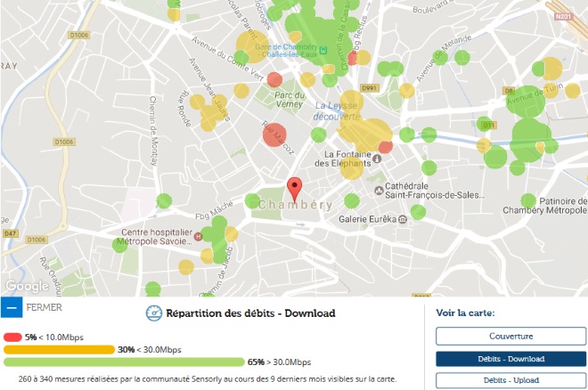Click the yellow 30% speed distribution bar
The width and height of the screenshot is (588, 390).
(x=59, y=349)
